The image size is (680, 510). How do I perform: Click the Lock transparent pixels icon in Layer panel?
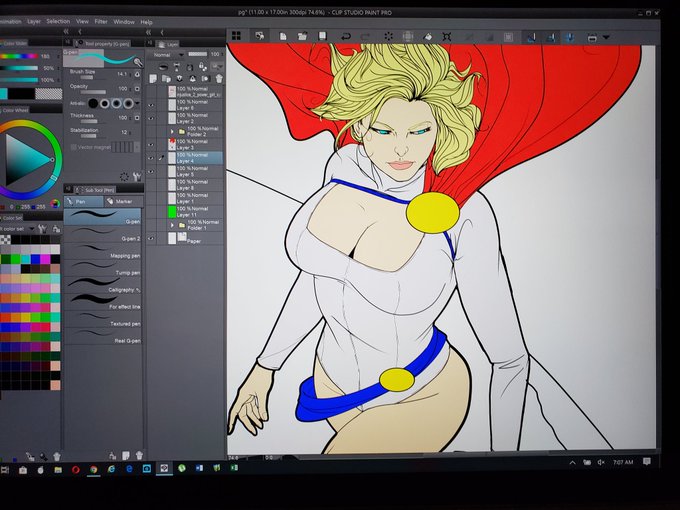pos(203,66)
